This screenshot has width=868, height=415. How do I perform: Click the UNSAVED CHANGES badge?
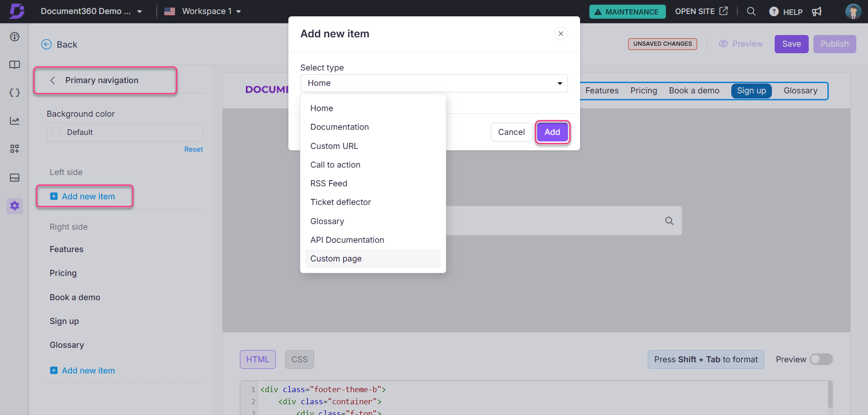coord(663,44)
